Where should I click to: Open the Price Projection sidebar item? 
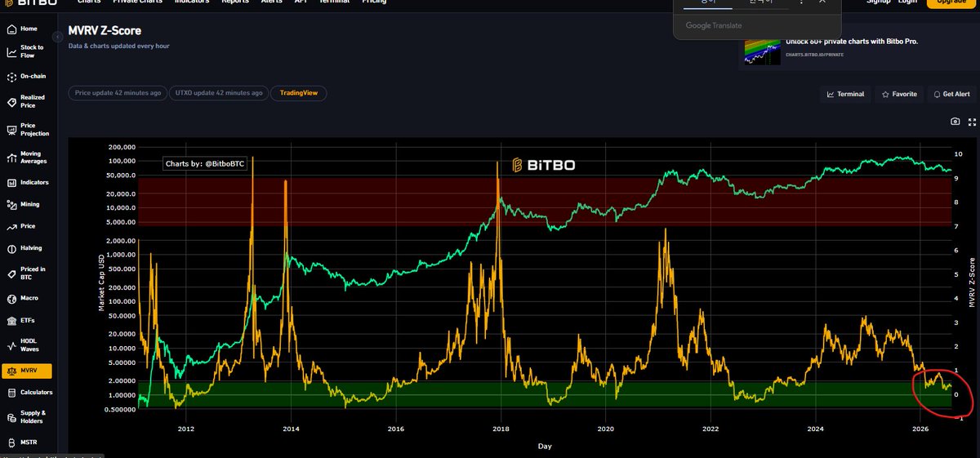tap(26, 130)
